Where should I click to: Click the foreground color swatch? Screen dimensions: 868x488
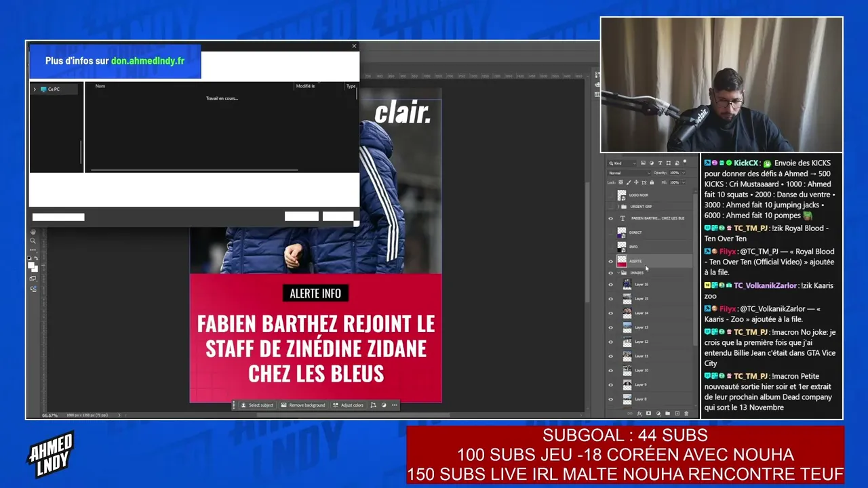click(31, 266)
